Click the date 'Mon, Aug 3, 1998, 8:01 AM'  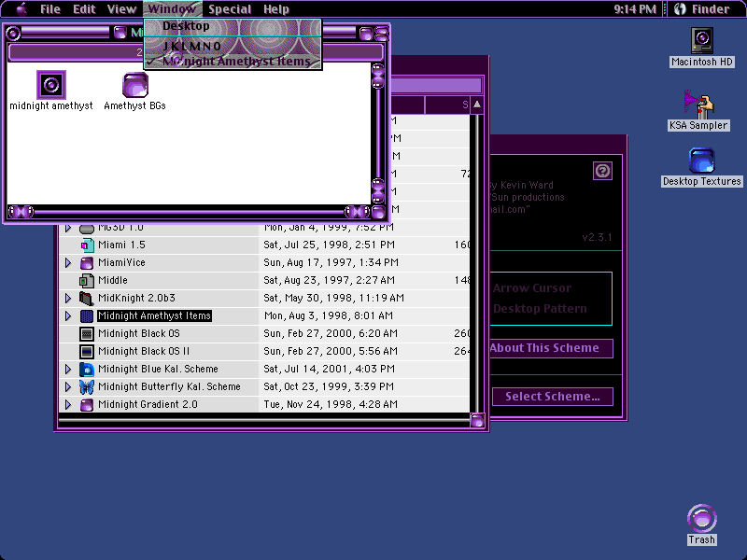(329, 315)
